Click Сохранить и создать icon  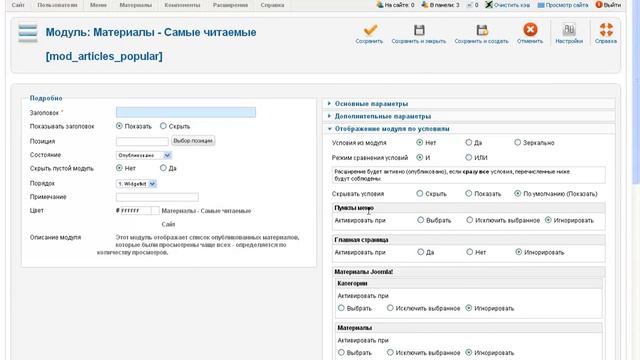tap(482, 30)
